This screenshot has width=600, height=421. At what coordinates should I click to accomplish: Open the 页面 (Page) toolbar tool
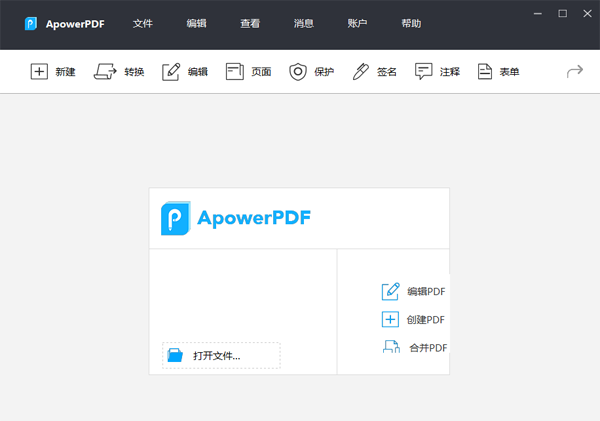coord(235,72)
